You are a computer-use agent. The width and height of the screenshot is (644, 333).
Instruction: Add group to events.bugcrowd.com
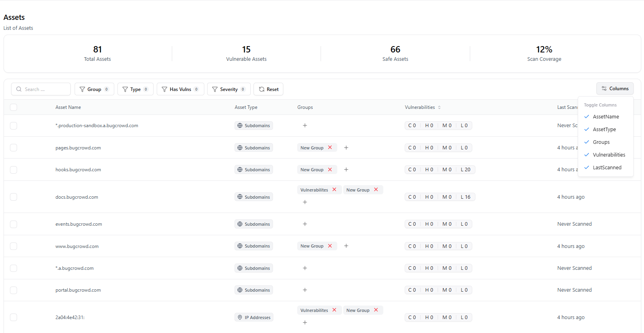pyautogui.click(x=305, y=224)
